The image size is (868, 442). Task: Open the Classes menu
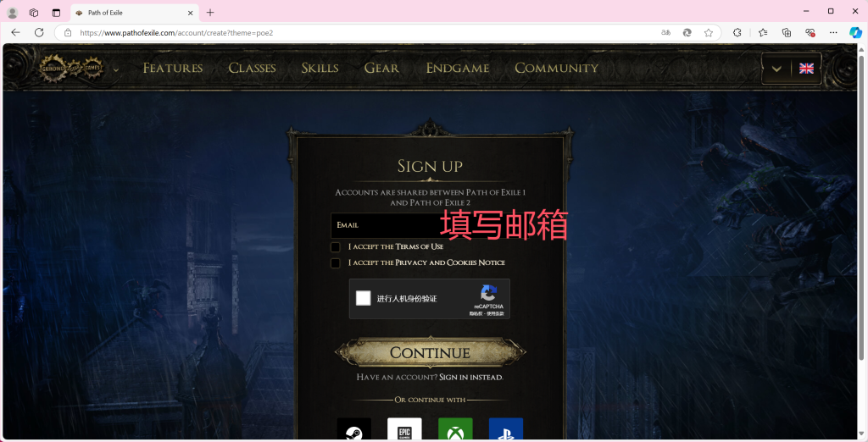252,68
